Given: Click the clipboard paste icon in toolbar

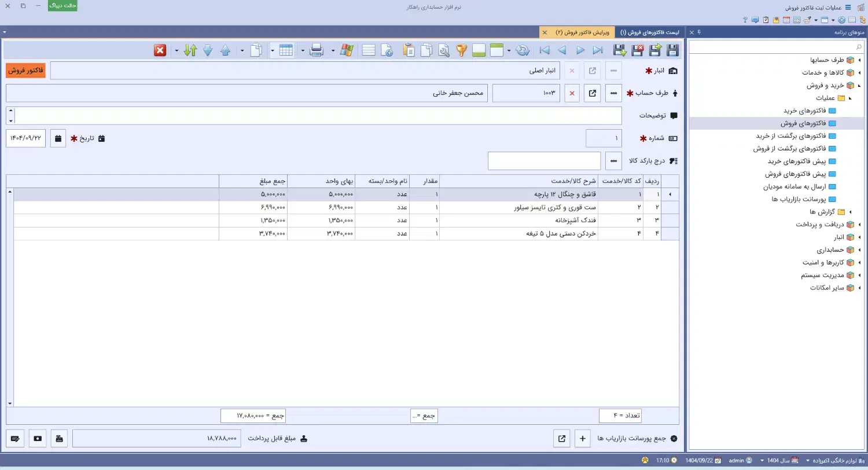Looking at the screenshot, I should pos(409,50).
